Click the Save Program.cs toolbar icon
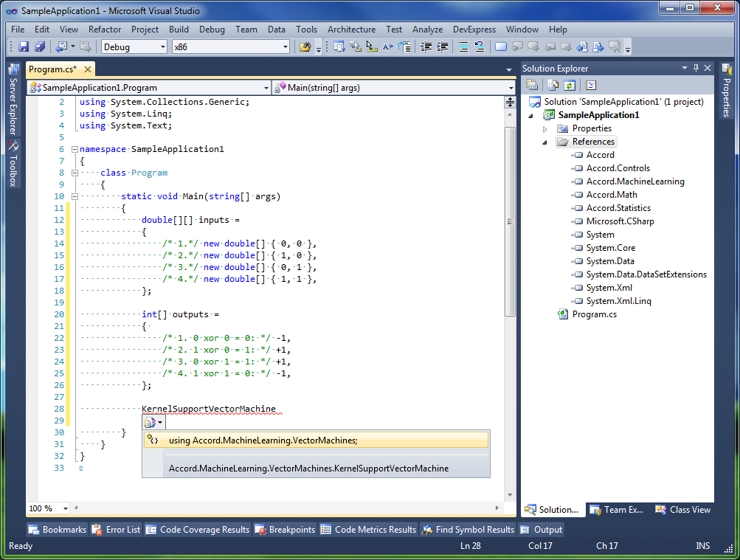This screenshot has height=560, width=740. tap(24, 47)
